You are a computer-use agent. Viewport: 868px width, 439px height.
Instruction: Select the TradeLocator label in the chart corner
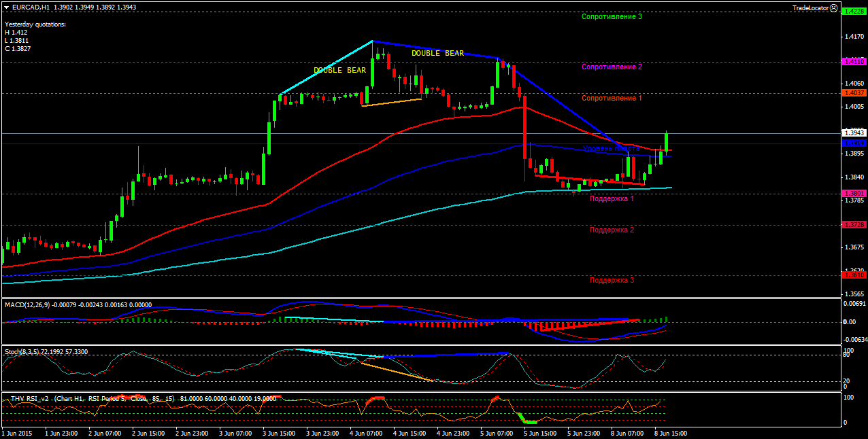coord(810,7)
